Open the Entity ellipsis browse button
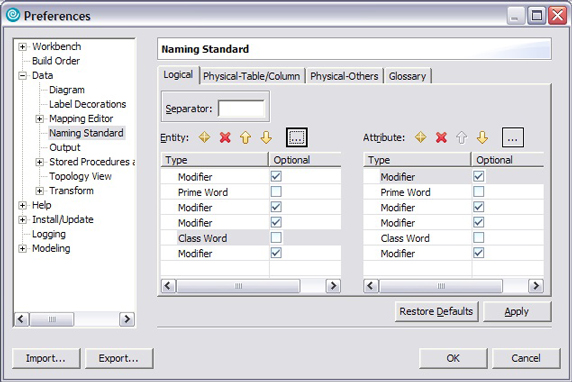The height and width of the screenshot is (382, 572). (x=297, y=138)
